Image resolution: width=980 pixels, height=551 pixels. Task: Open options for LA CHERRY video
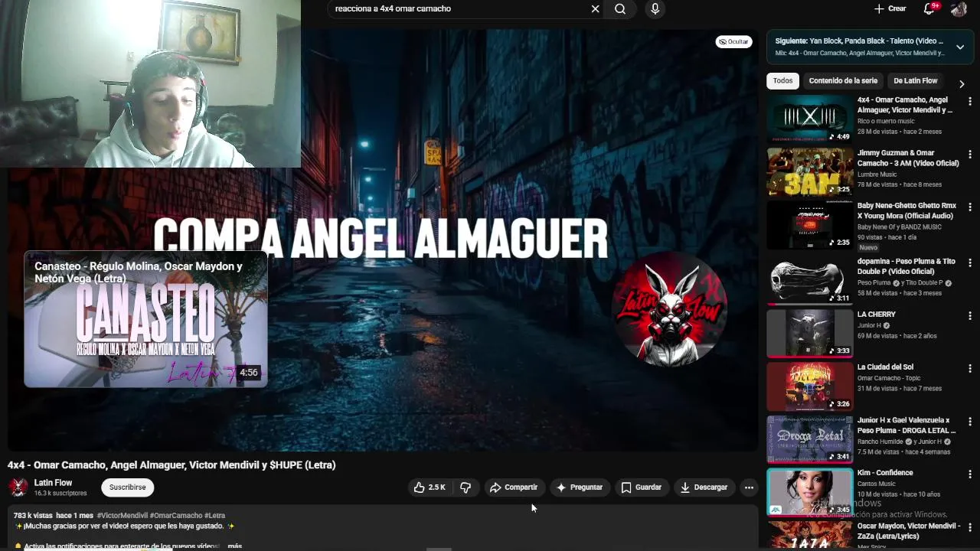tap(970, 315)
